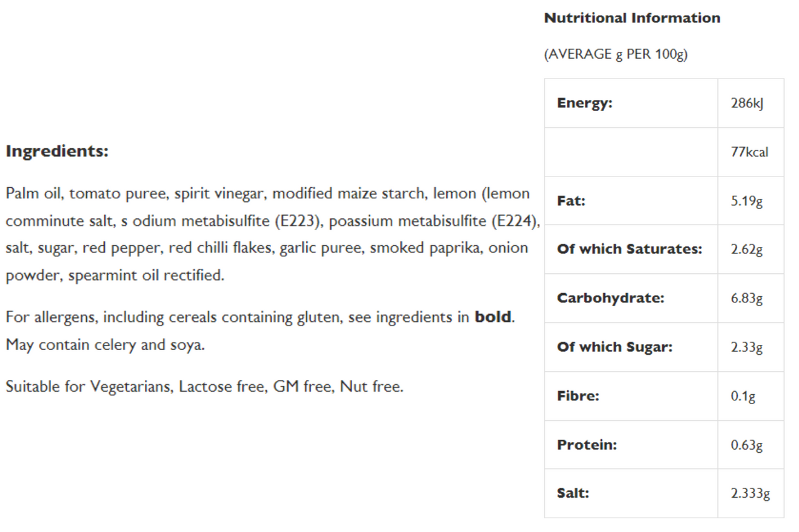
Task: Select the Fat row label
Action: (571, 201)
